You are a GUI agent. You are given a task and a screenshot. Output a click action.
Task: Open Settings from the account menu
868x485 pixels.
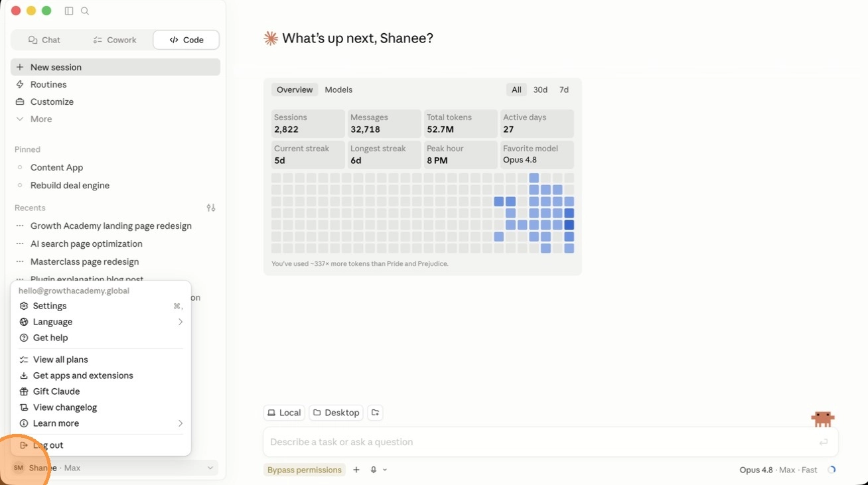tap(101, 306)
